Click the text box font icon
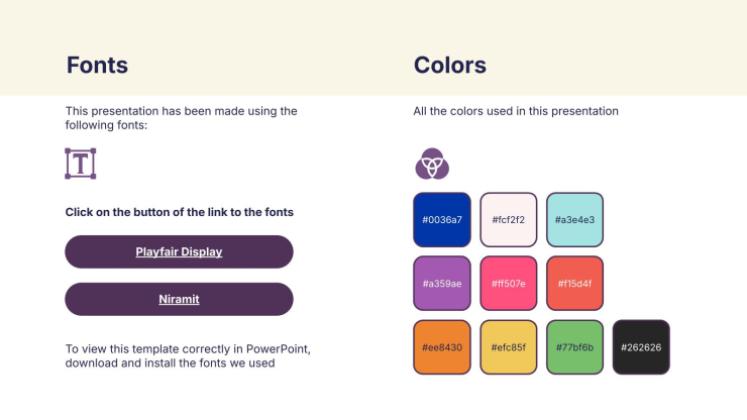 coord(80,163)
